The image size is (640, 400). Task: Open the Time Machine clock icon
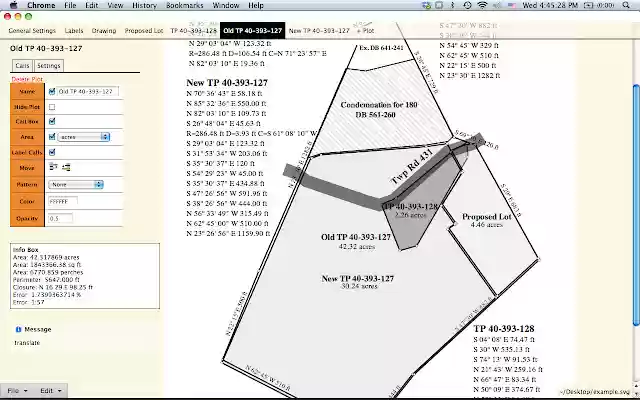coord(467,5)
